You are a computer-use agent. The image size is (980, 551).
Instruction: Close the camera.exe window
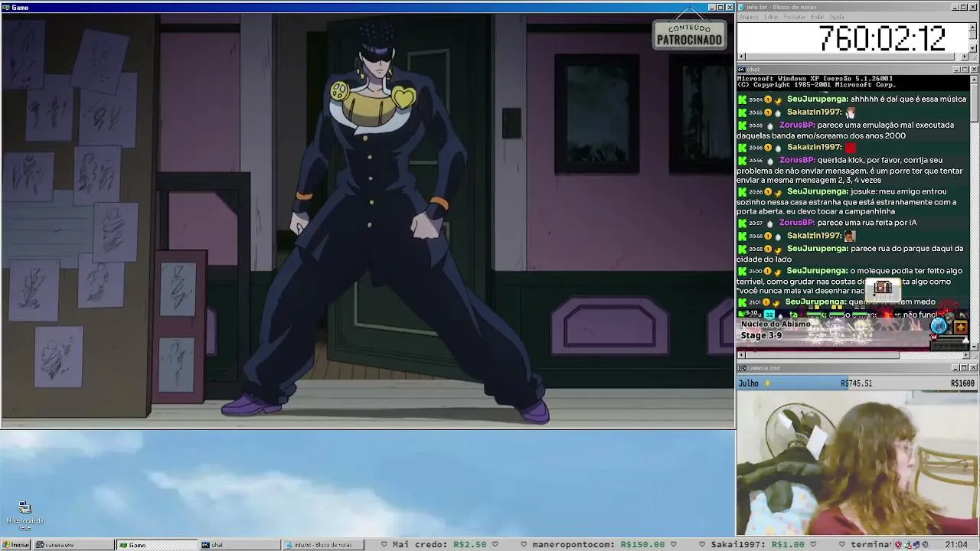[974, 368]
